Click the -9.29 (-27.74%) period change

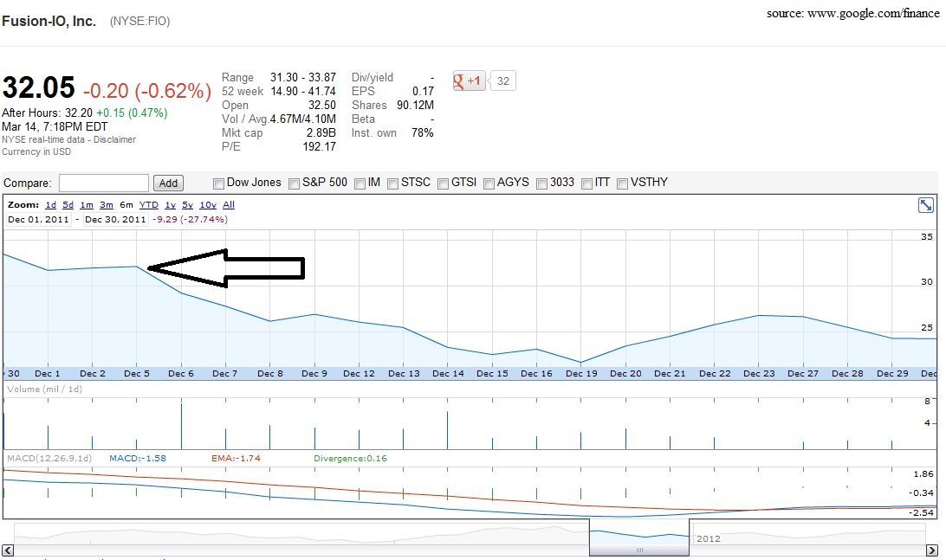(190, 220)
